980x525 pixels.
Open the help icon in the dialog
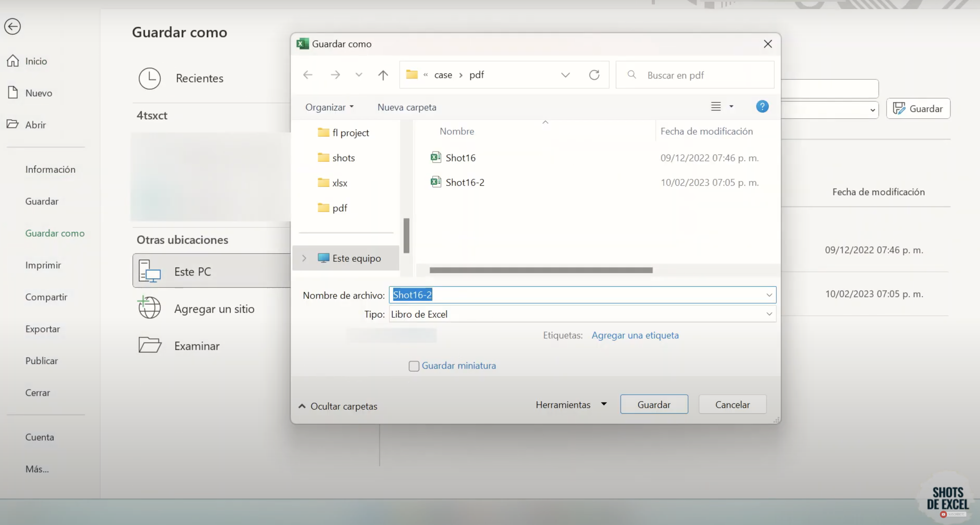point(762,107)
